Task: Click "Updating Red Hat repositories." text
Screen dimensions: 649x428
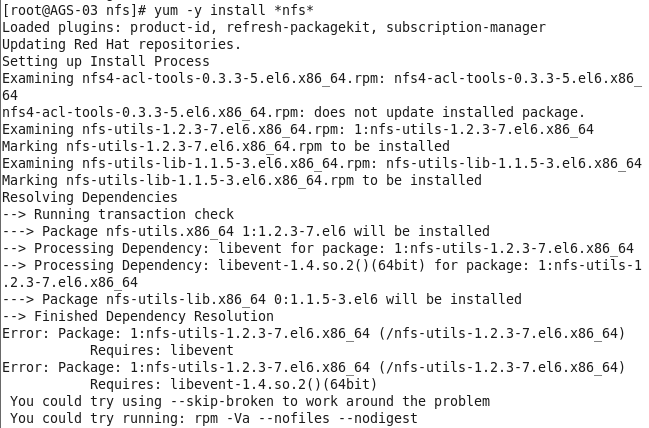Action: click(x=121, y=44)
